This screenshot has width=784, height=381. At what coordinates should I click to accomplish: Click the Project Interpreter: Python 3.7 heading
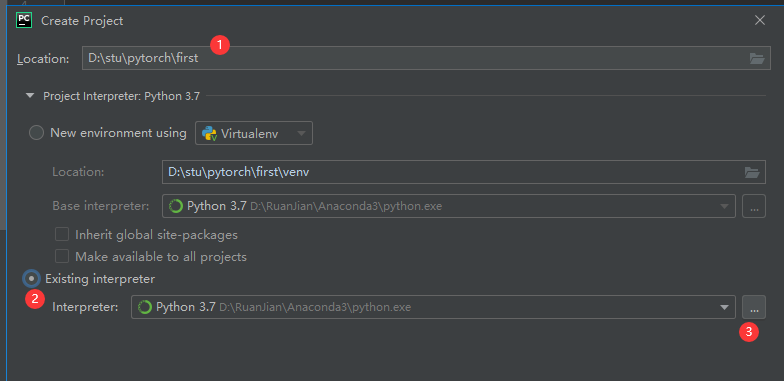tap(122, 96)
